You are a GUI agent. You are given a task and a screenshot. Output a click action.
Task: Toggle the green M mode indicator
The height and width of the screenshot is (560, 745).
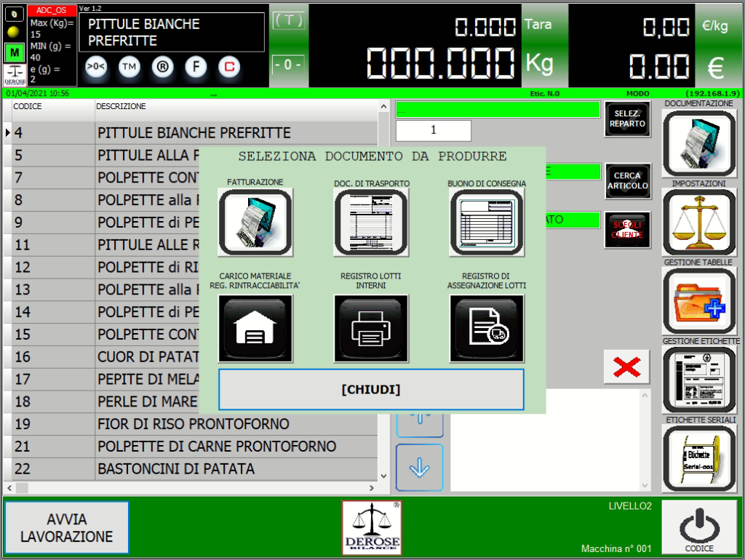pos(14,53)
